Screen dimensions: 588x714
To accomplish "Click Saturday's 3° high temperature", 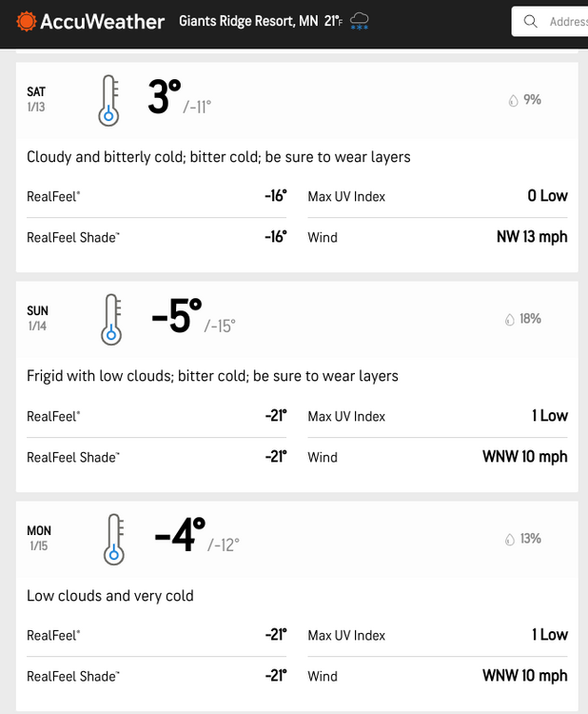I will coord(164,97).
